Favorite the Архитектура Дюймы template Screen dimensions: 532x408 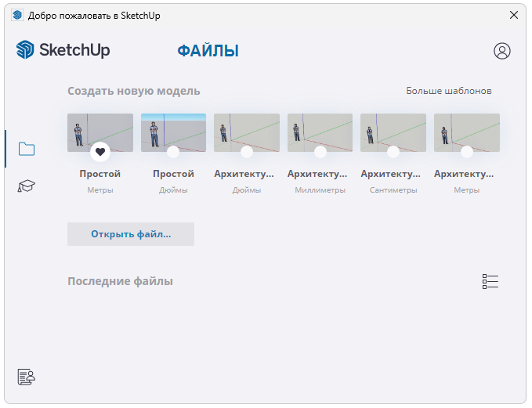tap(247, 152)
